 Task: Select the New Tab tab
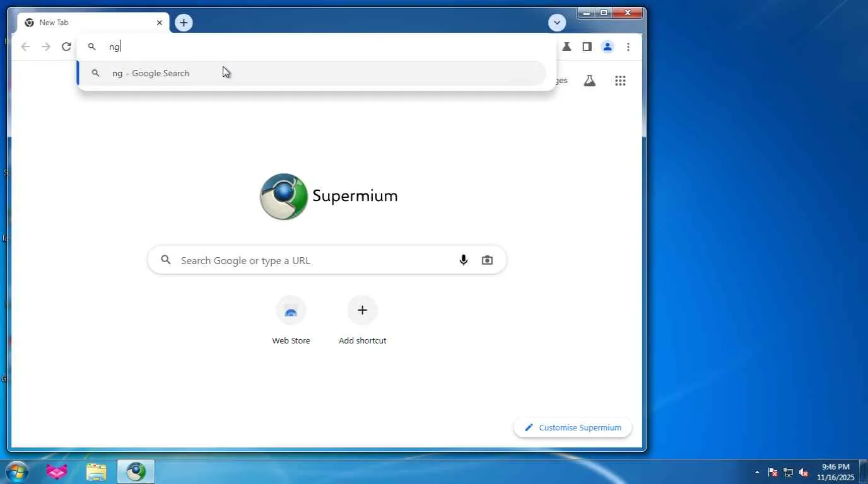coord(93,23)
